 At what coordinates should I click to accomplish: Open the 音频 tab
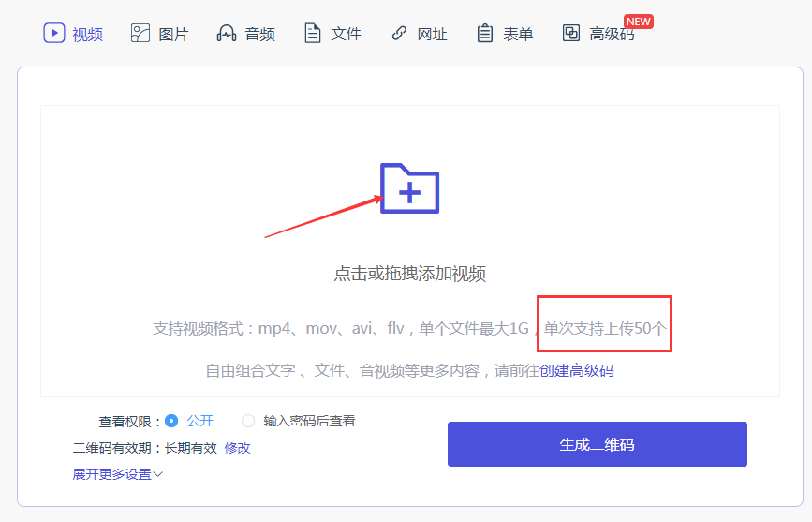tap(245, 34)
